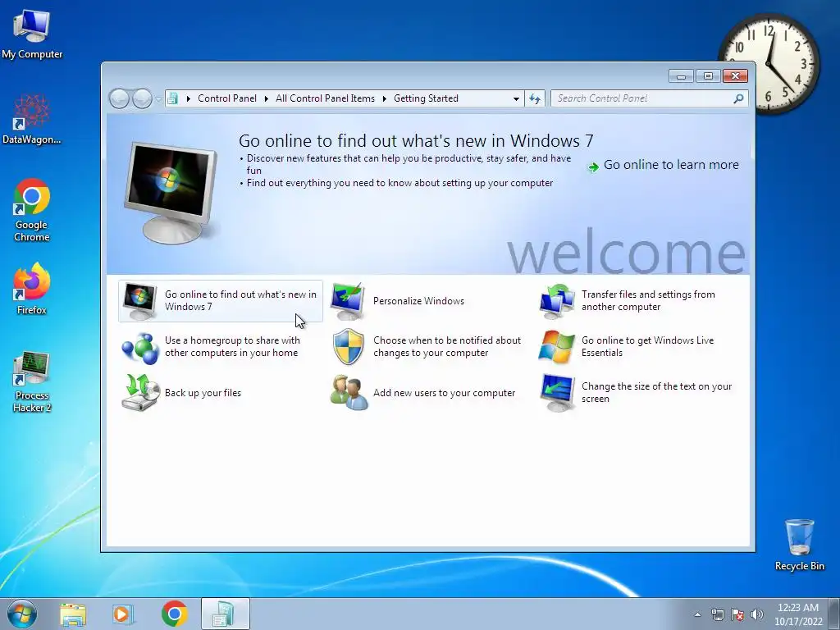Click the Windows 7 monitor icon in the item list
The width and height of the screenshot is (840, 630).
[139, 301]
